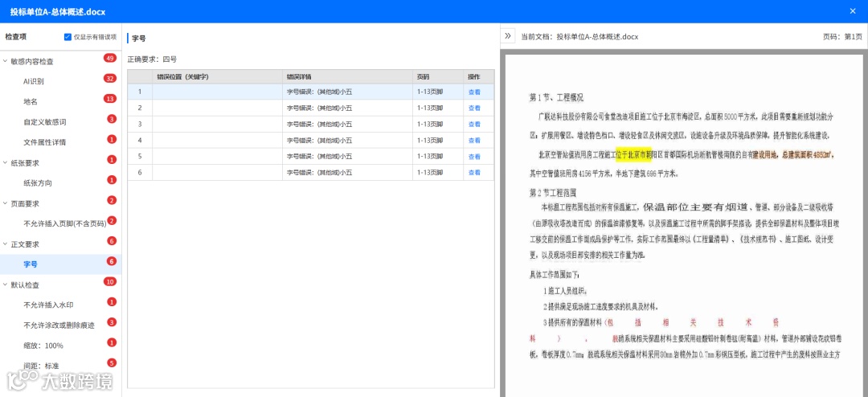868x397 pixels.
Task: Click the yellow highlighted 位于北京市 text
Action: click(633, 154)
